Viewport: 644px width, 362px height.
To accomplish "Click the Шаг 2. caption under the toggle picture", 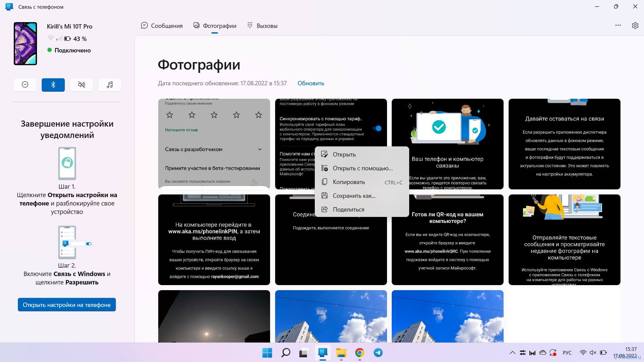I will [67, 265].
